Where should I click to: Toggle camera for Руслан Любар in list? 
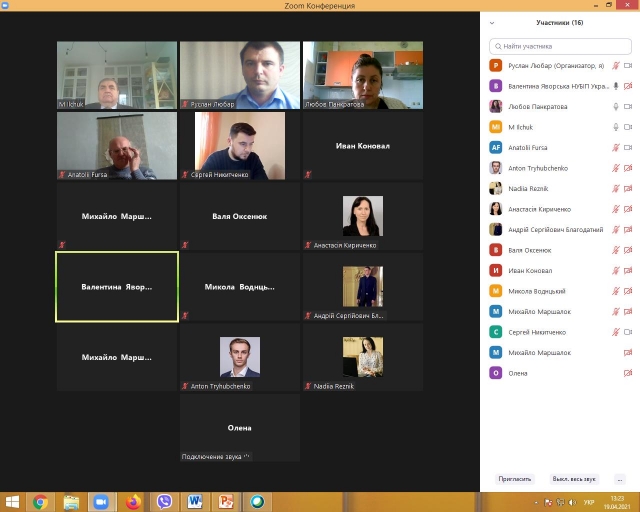tap(628, 65)
